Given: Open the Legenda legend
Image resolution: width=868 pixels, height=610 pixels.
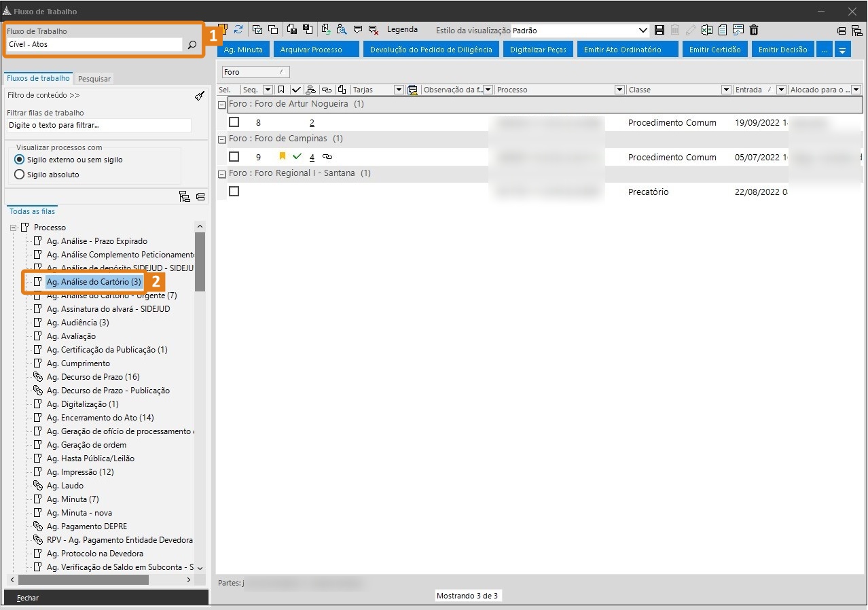Looking at the screenshot, I should point(402,30).
